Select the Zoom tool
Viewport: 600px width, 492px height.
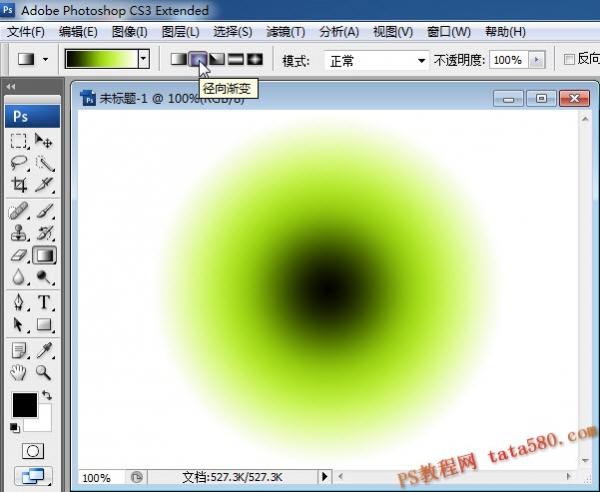[44, 372]
